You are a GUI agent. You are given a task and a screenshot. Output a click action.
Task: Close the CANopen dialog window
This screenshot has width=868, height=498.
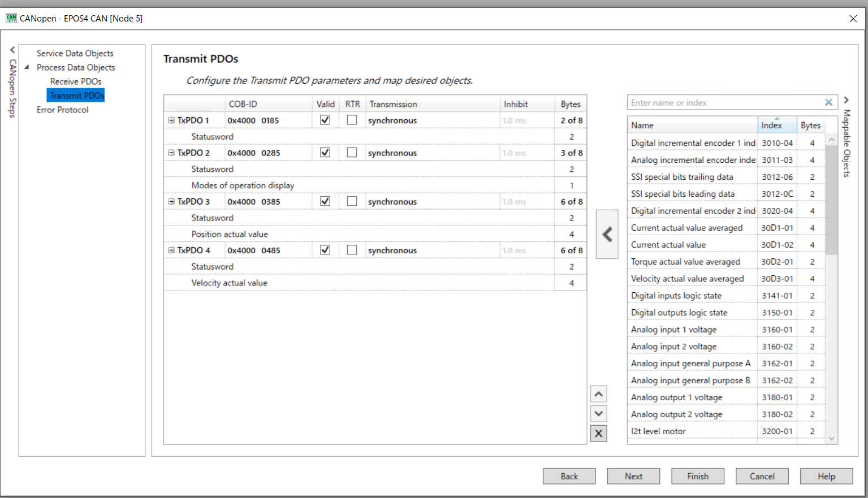point(853,19)
